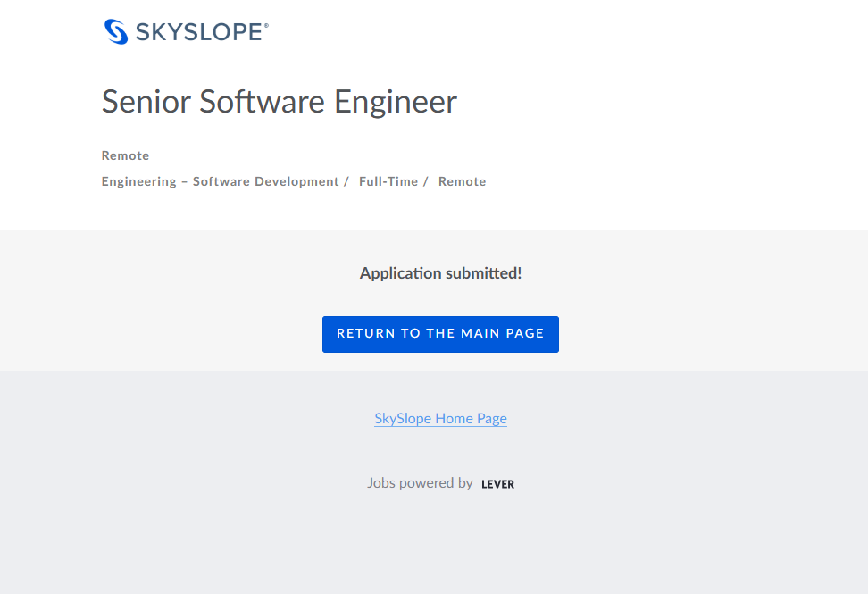Click the word "Engineer" in the job title
868x594 pixels.
(396, 102)
